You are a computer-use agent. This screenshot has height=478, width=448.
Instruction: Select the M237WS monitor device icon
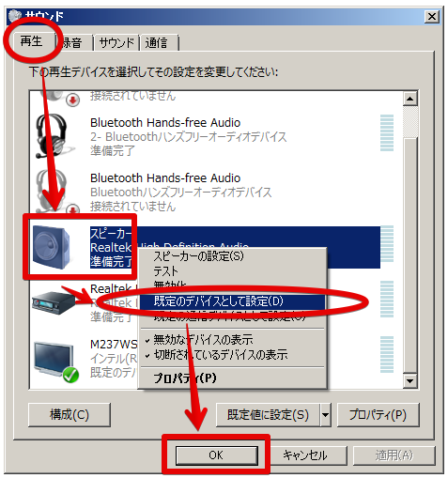coord(54,359)
